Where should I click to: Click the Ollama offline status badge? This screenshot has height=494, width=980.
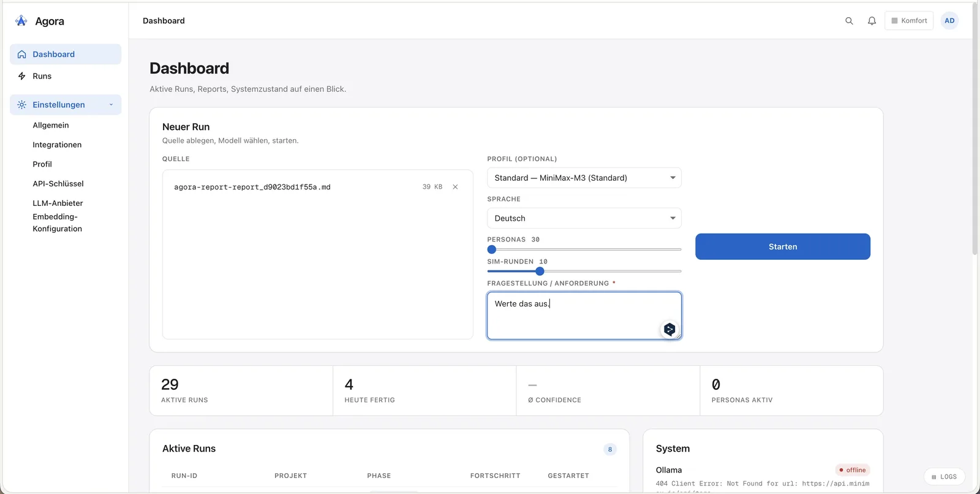pos(853,470)
